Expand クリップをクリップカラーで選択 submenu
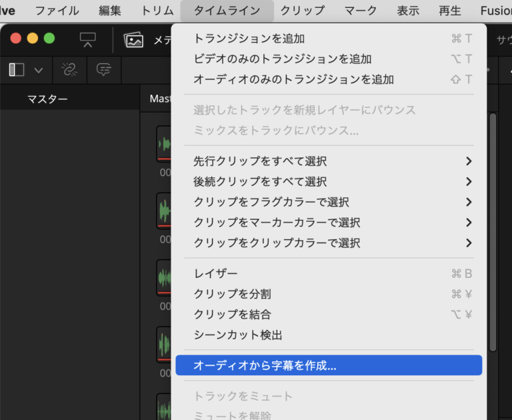The height and width of the screenshot is (420, 512). 329,243
